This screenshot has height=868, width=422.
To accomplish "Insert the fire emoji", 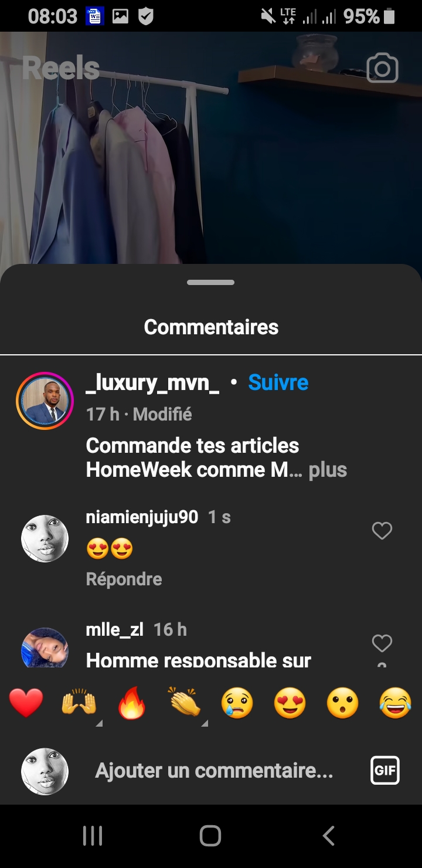I will [x=132, y=703].
